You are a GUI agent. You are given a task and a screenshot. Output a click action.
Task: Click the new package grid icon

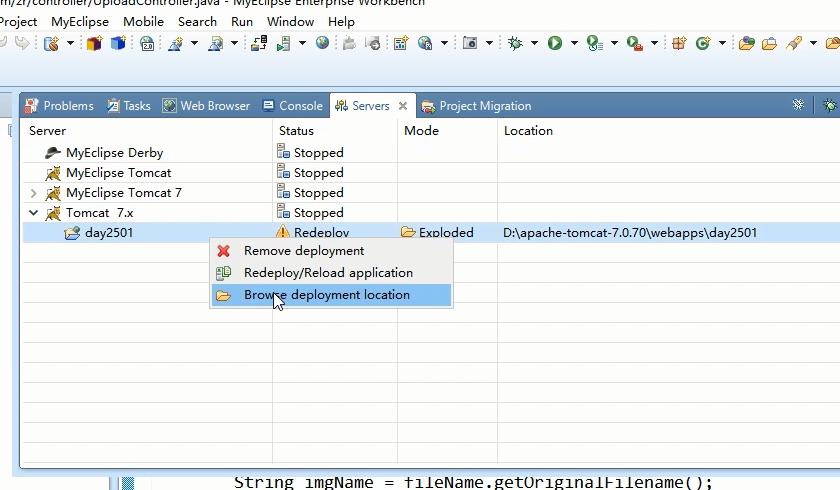click(x=679, y=43)
